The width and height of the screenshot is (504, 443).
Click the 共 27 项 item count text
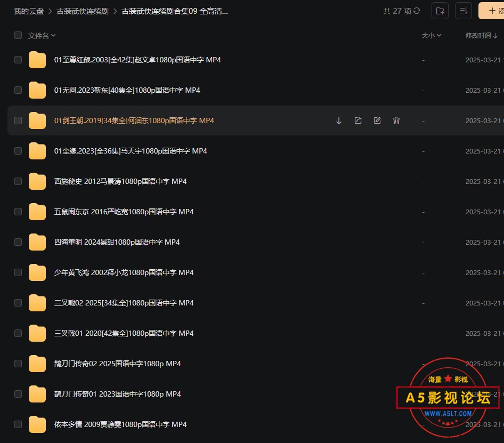[x=397, y=11]
